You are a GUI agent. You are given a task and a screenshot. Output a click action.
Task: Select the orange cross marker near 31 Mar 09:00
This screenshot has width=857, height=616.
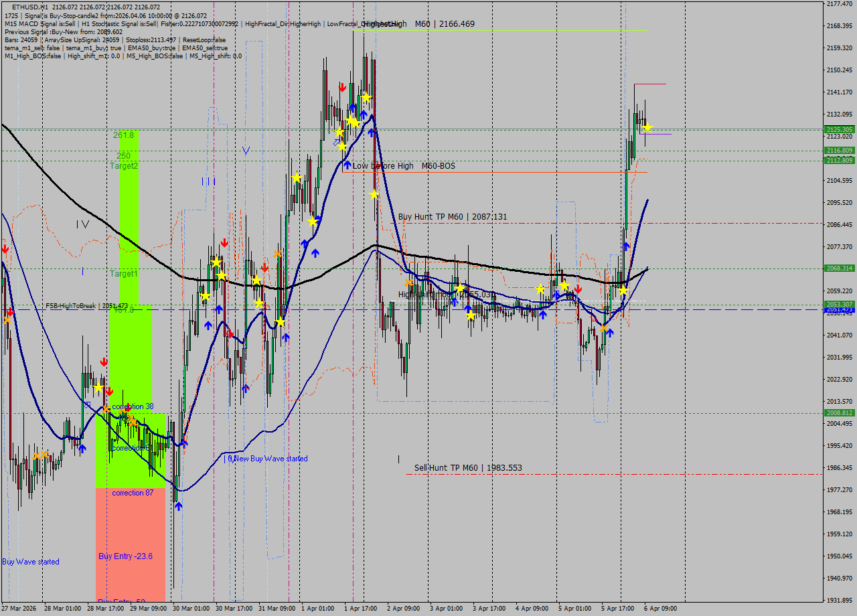click(279, 253)
